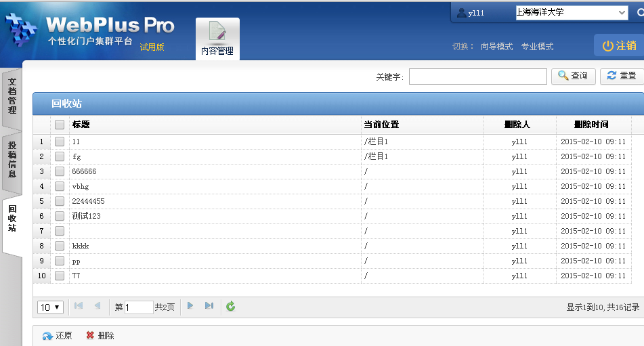
Task: Open the 上海海洋大学 site dropdown
Action: (x=572, y=12)
